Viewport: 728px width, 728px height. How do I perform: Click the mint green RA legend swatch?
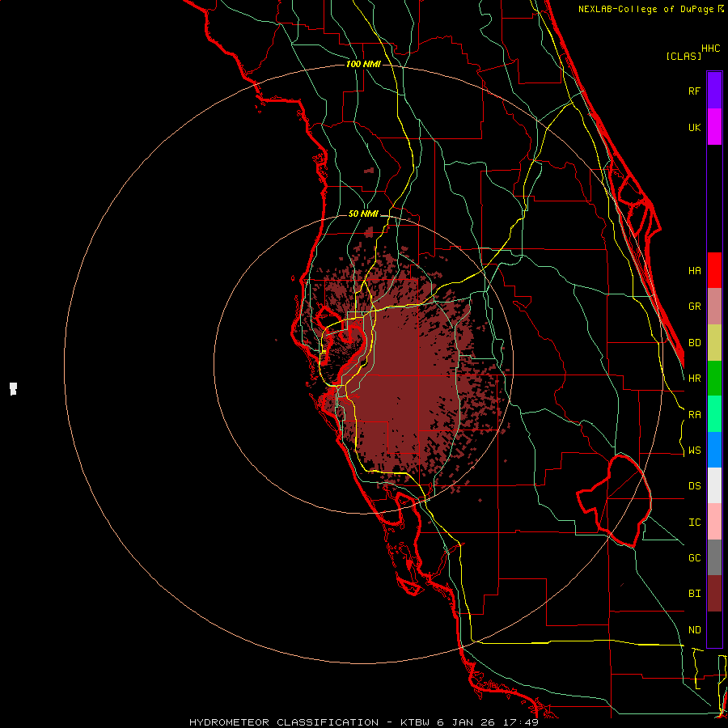coord(714,414)
